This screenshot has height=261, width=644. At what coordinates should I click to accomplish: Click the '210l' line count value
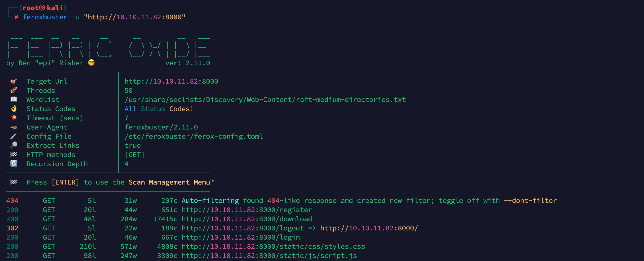pos(88,246)
